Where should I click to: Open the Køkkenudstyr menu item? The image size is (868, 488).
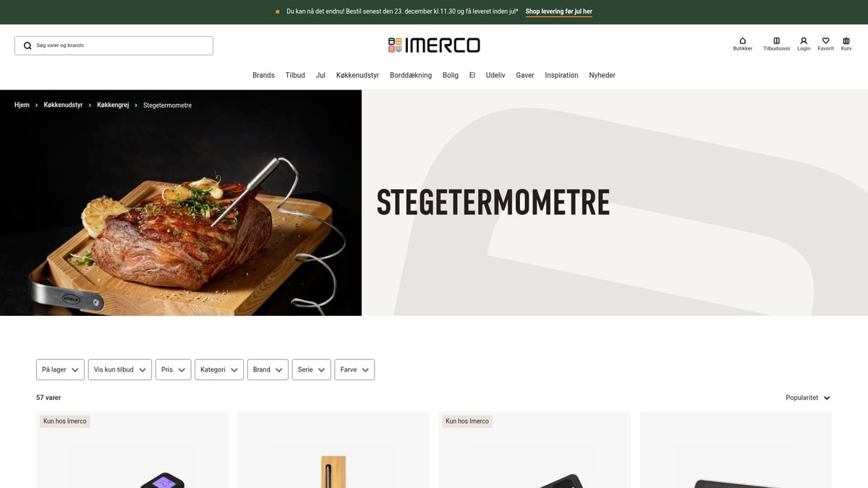click(357, 75)
